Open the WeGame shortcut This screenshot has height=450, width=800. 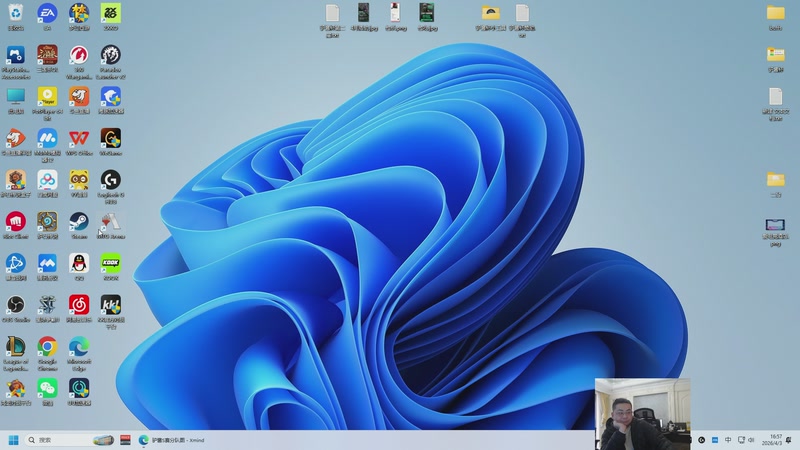(x=111, y=138)
